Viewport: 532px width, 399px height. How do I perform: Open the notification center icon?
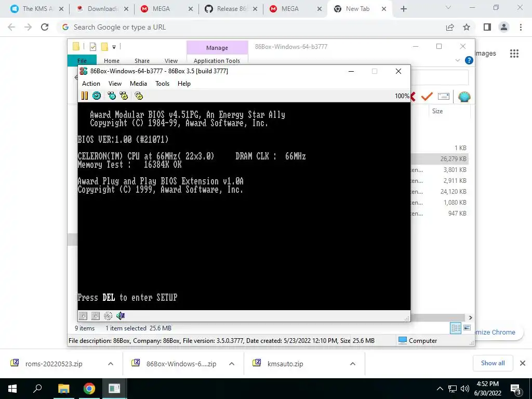516,389
